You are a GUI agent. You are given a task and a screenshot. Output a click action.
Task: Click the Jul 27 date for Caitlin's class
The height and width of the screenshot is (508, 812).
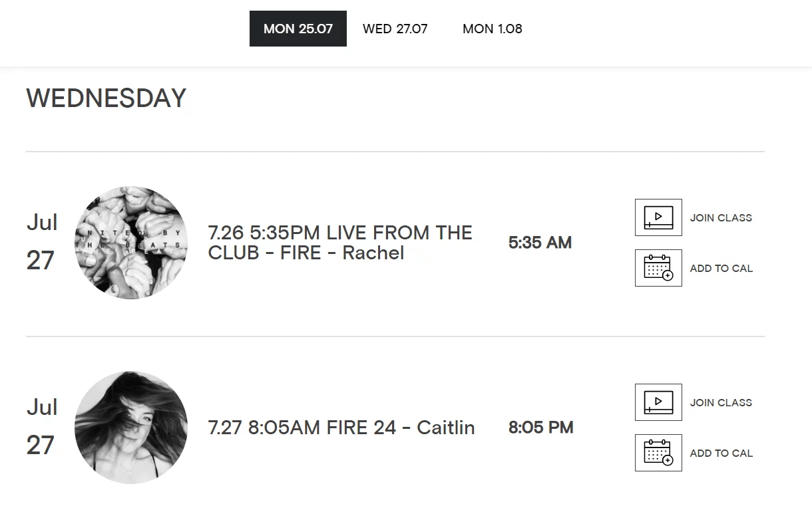pyautogui.click(x=42, y=428)
